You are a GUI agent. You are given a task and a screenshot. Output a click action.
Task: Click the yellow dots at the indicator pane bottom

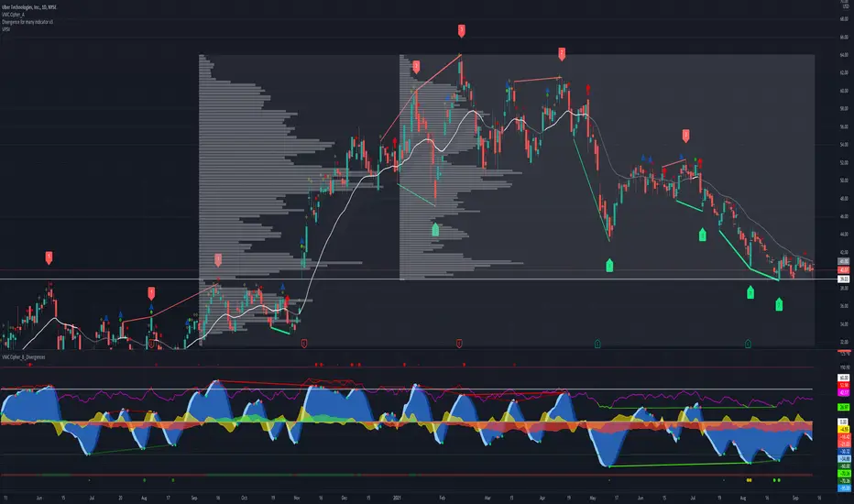click(x=750, y=480)
